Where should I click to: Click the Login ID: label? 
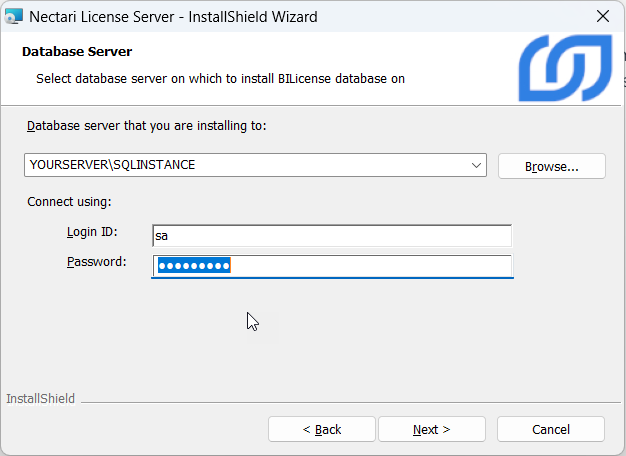point(92,232)
